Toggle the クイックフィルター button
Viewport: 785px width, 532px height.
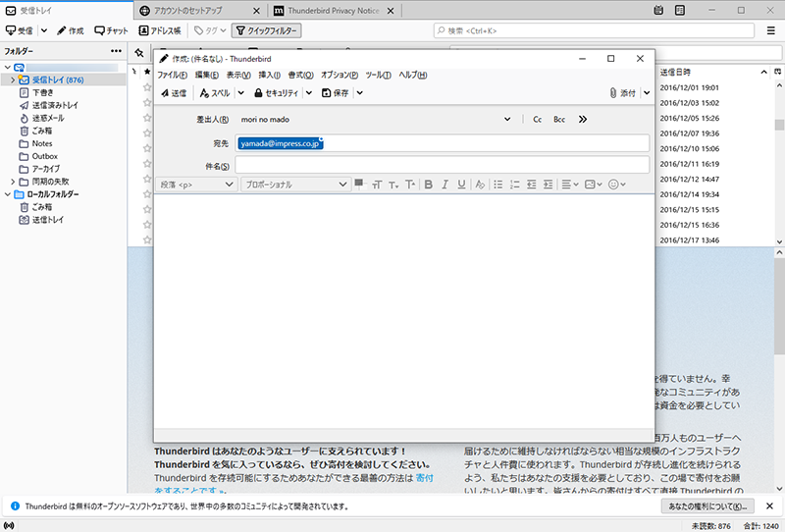tap(266, 31)
